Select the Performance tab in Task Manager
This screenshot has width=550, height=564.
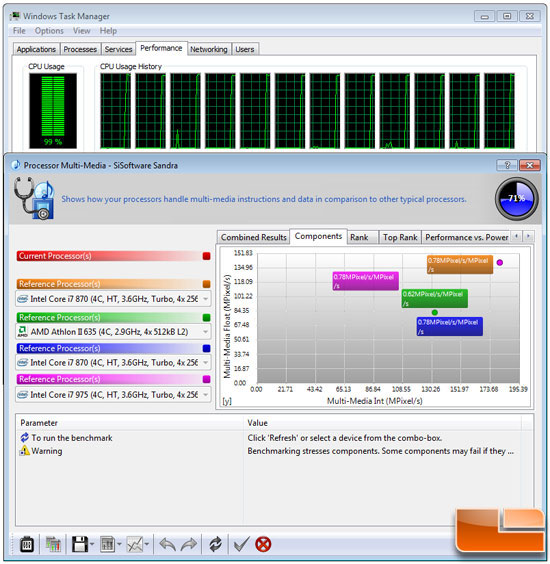pyautogui.click(x=161, y=48)
